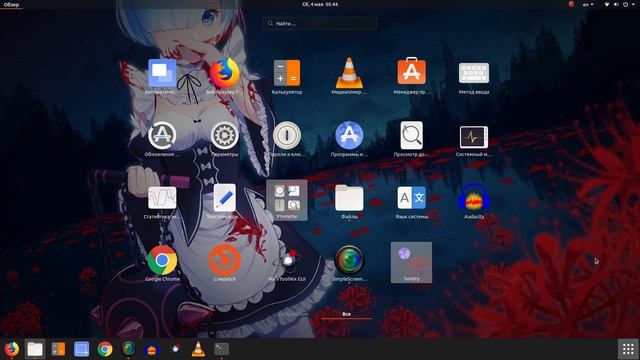Image resolution: width=640 pixels, height=360 pixels.
Task: Click Chrome in the bottom dock
Action: point(105,349)
